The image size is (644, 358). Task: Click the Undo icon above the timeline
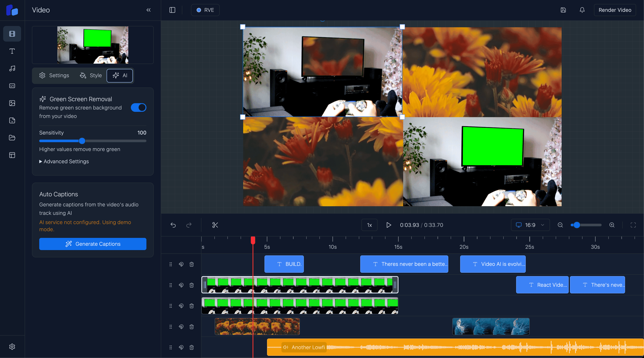pyautogui.click(x=173, y=225)
